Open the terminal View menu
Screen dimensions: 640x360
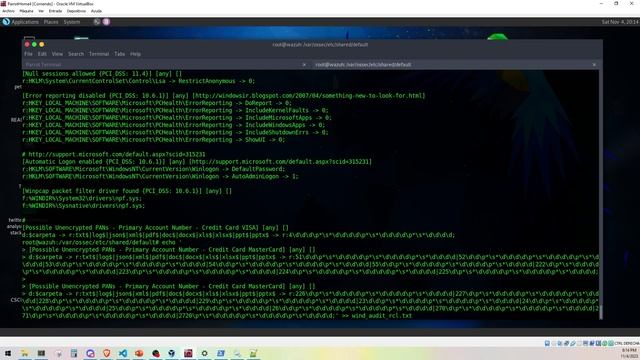(x=57, y=54)
